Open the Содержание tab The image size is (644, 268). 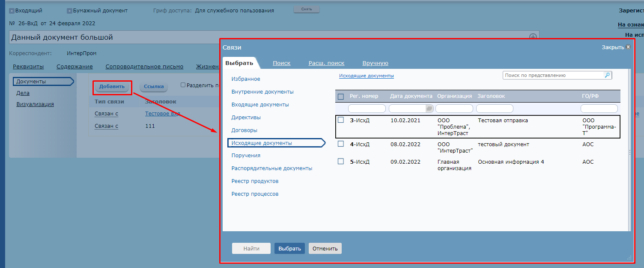75,67
